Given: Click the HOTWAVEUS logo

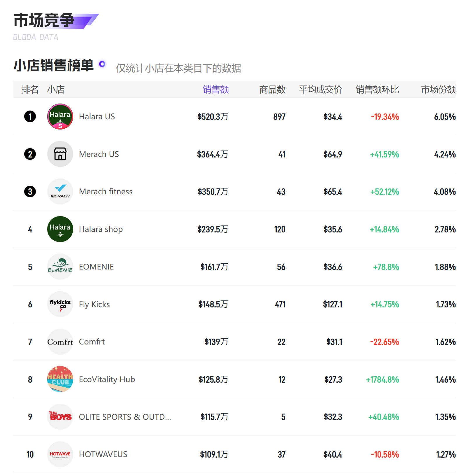Looking at the screenshot, I should [x=60, y=454].
